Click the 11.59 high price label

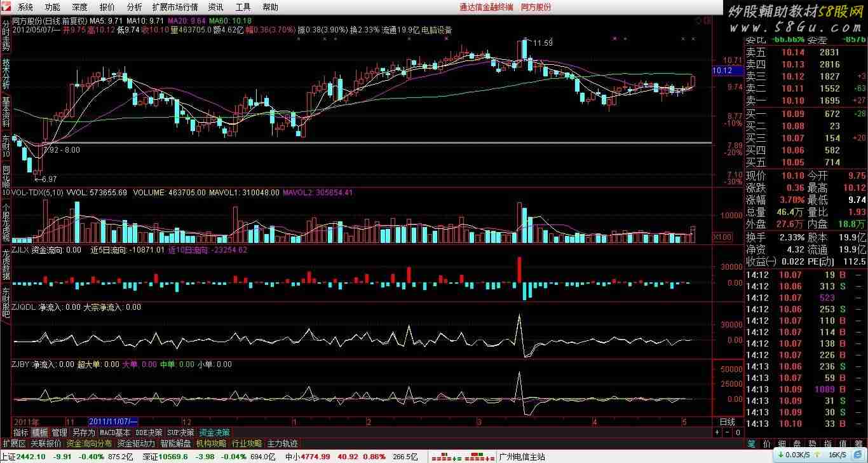click(543, 43)
